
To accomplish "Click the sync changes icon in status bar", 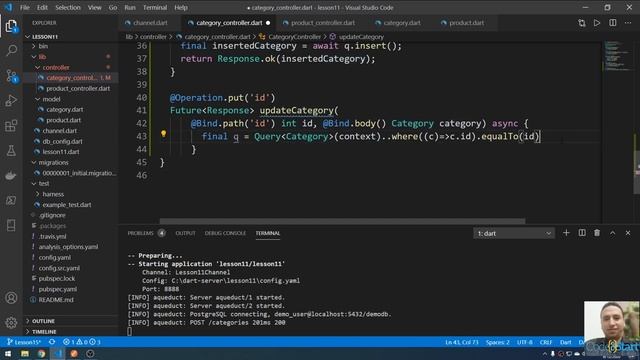I will [x=52, y=342].
